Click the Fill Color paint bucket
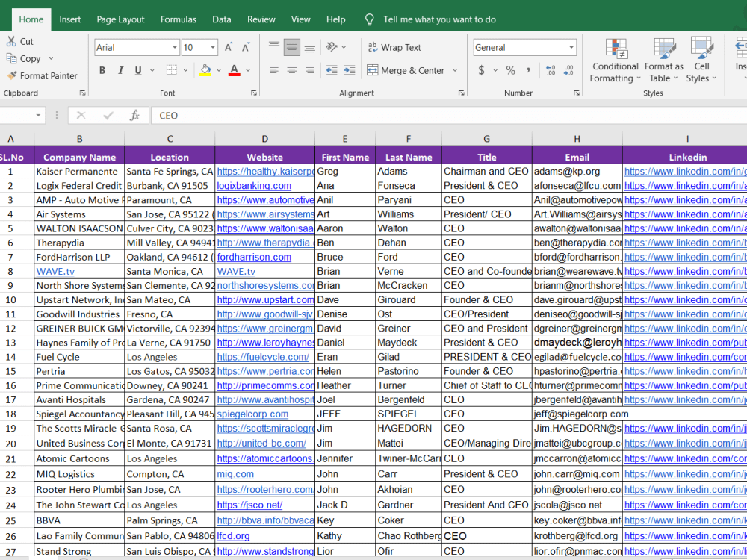747x560 pixels. pos(205,70)
